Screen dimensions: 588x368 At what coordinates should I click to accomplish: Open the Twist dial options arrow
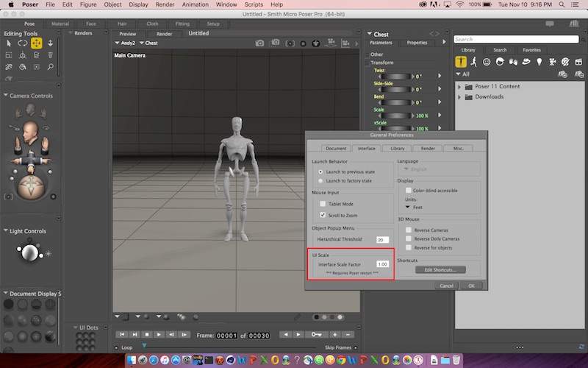point(440,76)
